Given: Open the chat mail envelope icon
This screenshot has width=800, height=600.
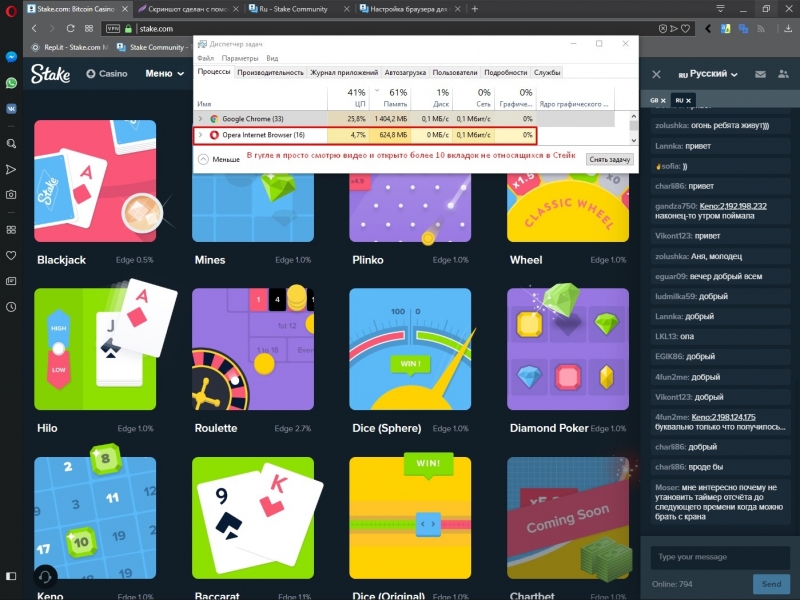Looking at the screenshot, I should click(x=760, y=74).
